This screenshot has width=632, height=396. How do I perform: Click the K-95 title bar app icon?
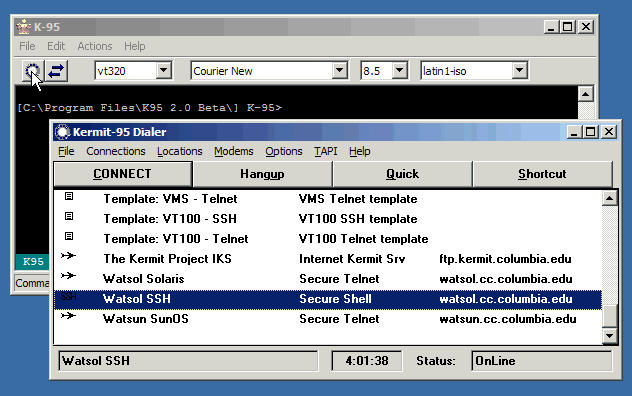click(x=24, y=27)
